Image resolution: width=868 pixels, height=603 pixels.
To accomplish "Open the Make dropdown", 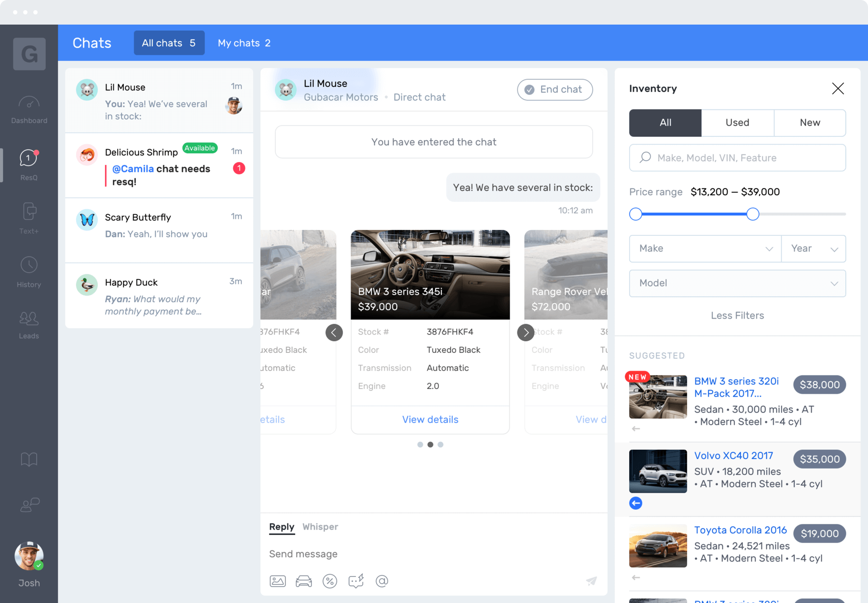I will tap(705, 248).
